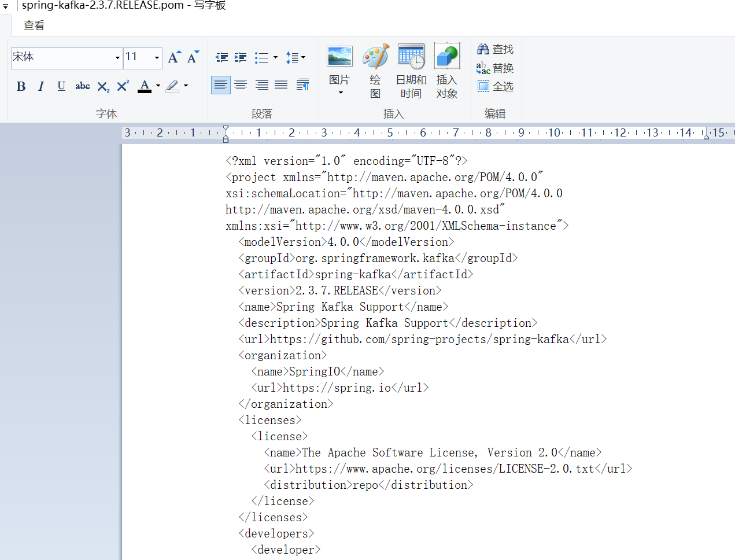The height and width of the screenshot is (560, 735).
Task: Insert an object (插入对象)
Action: click(x=446, y=71)
